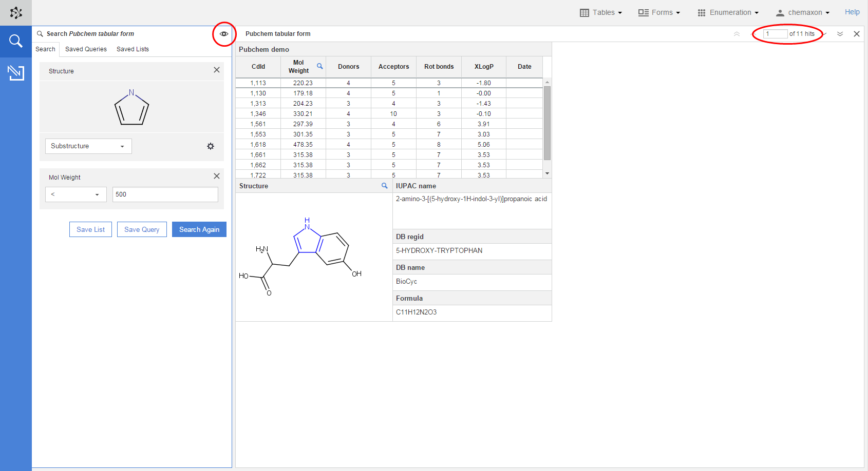Jump to last hit double-chevron down

(840, 34)
